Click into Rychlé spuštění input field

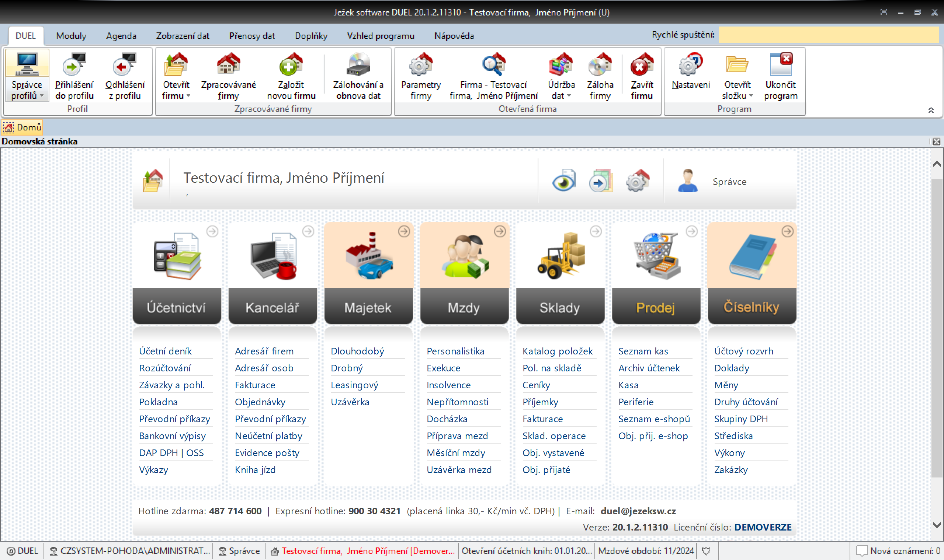click(x=829, y=35)
